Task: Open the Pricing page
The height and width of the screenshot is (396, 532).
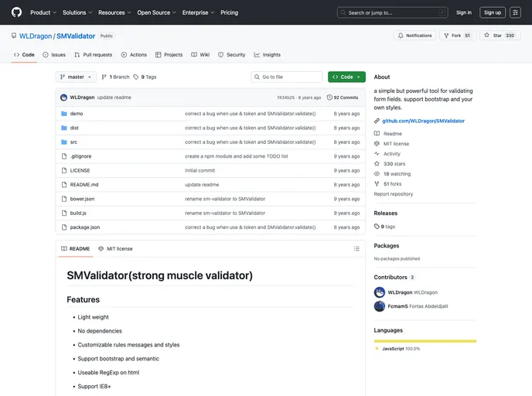Action: (x=230, y=12)
